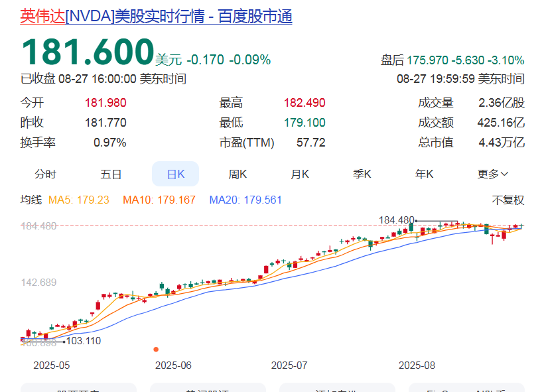Image resolution: width=540 pixels, height=392 pixels.
Task: Select the 日K chart tab
Action: tap(176, 174)
